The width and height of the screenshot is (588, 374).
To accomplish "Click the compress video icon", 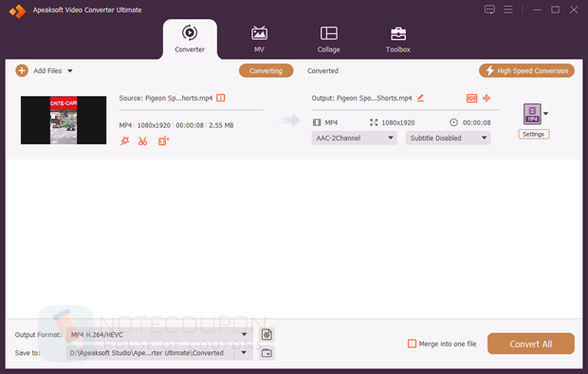I will point(487,98).
